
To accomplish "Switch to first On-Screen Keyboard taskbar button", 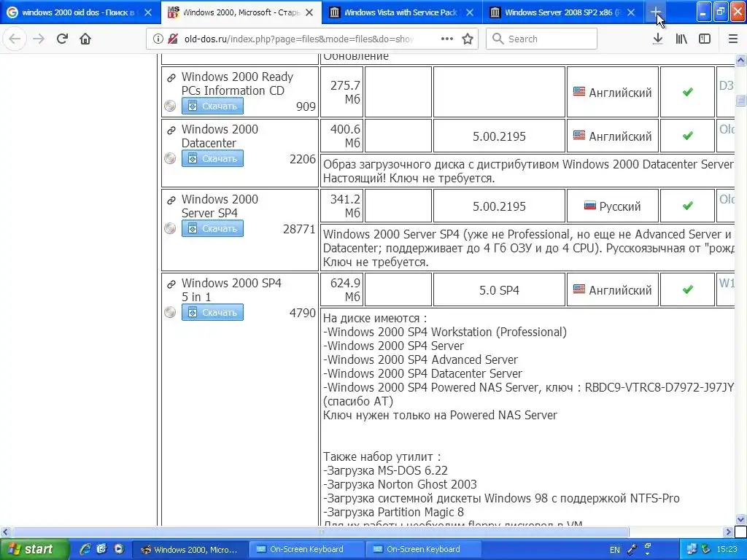I will click(x=307, y=549).
